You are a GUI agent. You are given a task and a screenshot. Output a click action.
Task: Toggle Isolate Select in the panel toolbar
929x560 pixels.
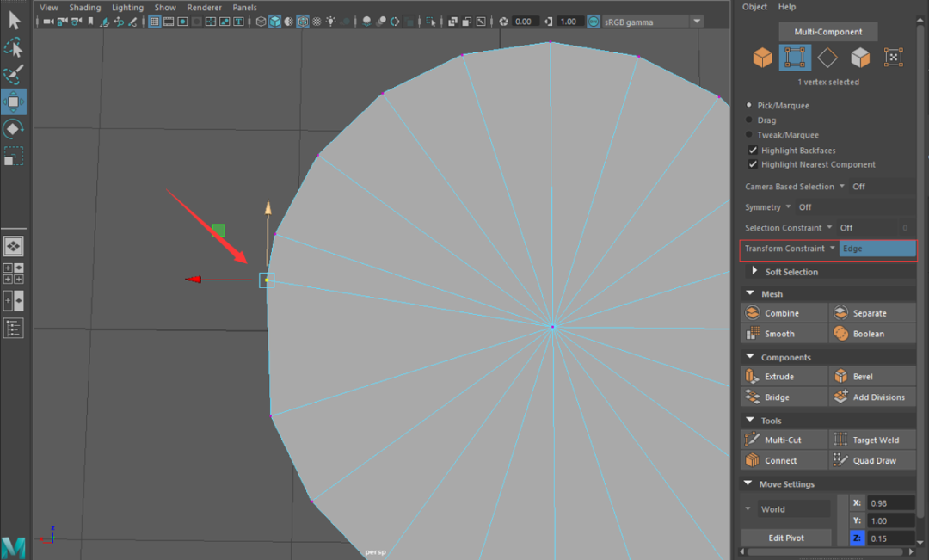[431, 22]
